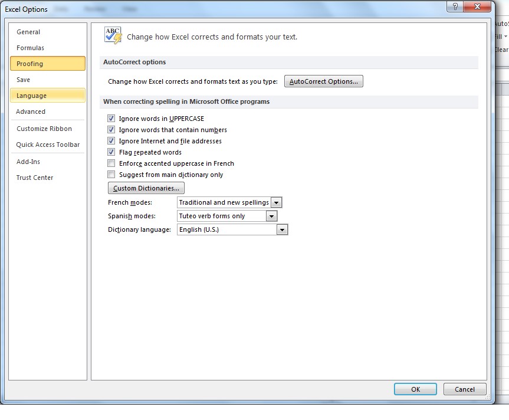
Task: Click the Help question mark button
Action: pos(455,6)
